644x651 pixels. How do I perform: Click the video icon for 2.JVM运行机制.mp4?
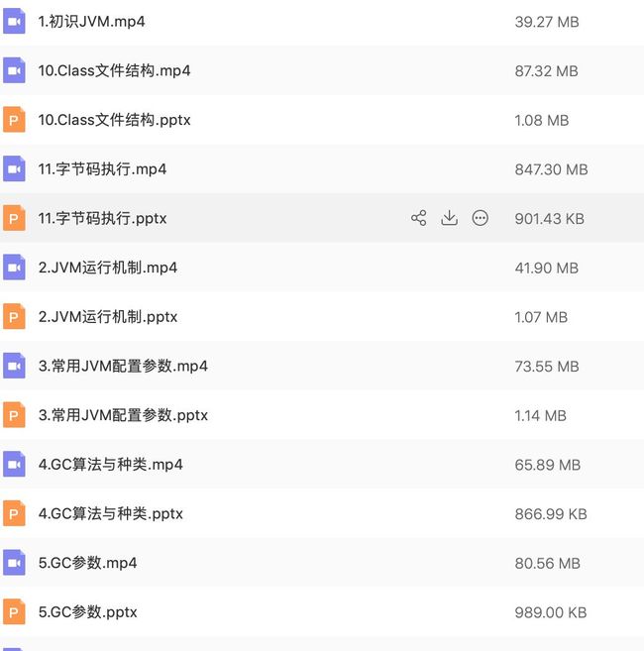[x=14, y=268]
